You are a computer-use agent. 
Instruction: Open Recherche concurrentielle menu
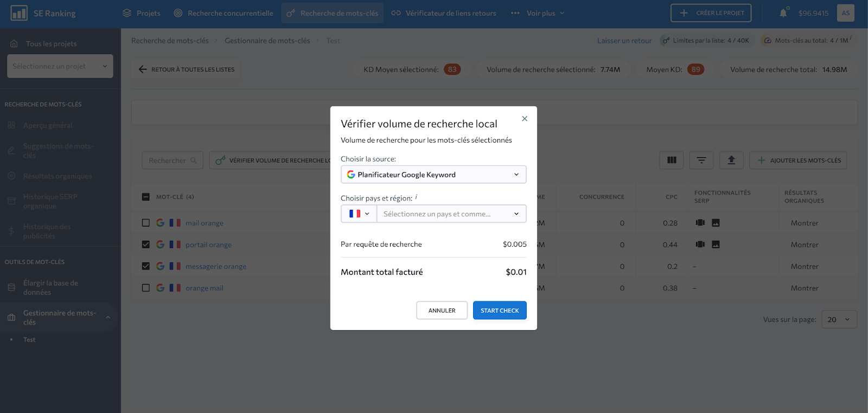(x=224, y=13)
